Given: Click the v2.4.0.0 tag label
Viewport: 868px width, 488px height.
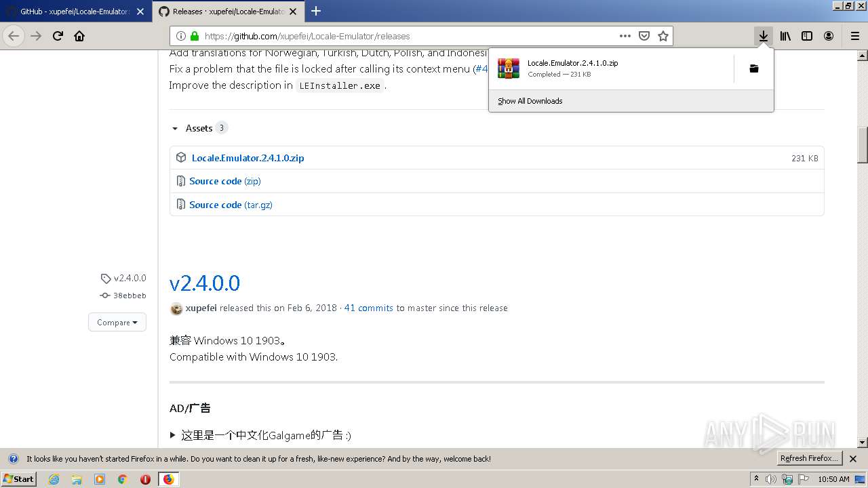Looking at the screenshot, I should (x=123, y=278).
